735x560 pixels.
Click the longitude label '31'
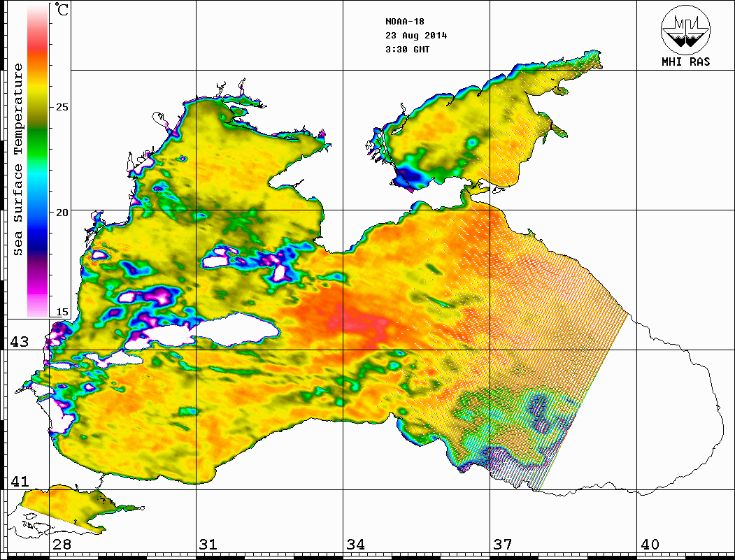click(208, 545)
